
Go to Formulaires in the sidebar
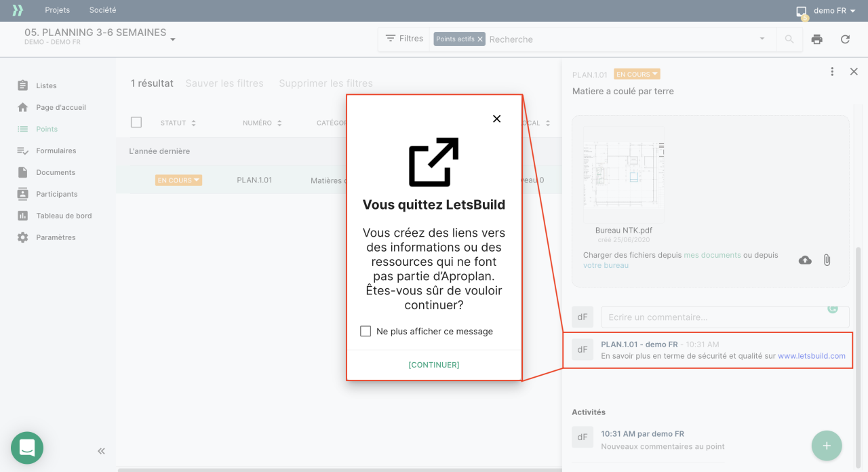pyautogui.click(x=56, y=151)
